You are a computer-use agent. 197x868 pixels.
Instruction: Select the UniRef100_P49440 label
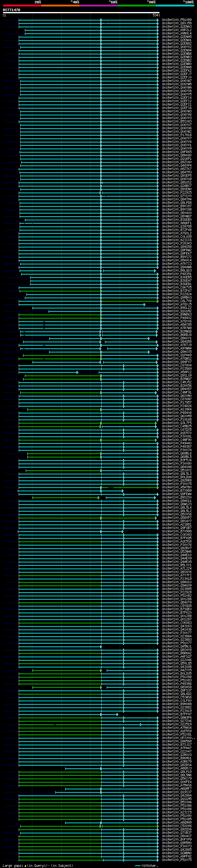coord(177,443)
